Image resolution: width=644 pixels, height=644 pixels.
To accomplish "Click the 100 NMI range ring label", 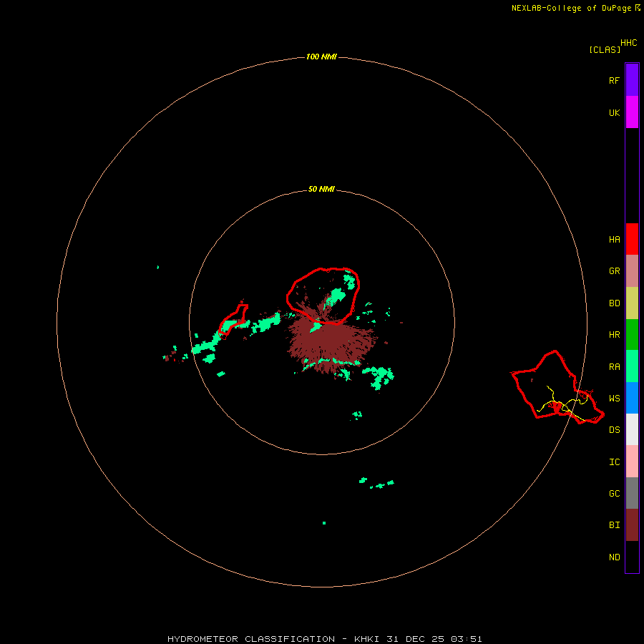I will coord(321,57).
